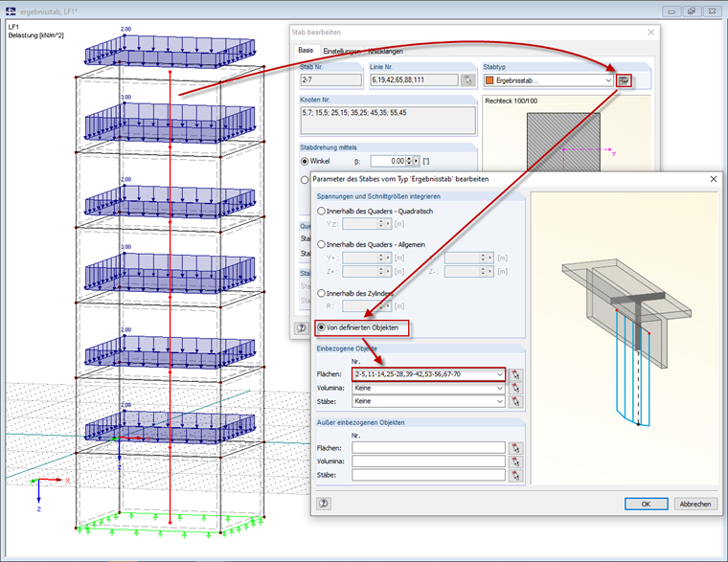Click the T-beam result member illustration
The height and width of the screenshot is (562, 728).
click(626, 341)
